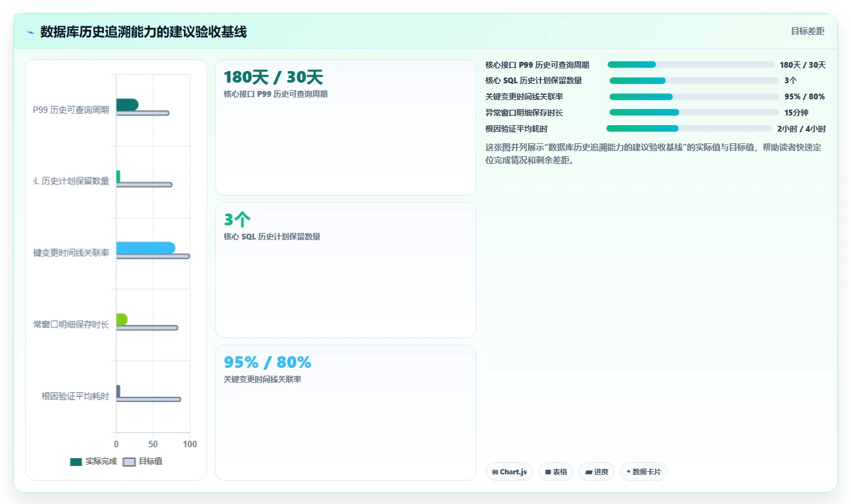The image size is (851, 504).
Task: Click the progress bar for 关键变更时间线关联率
Action: coord(694,97)
